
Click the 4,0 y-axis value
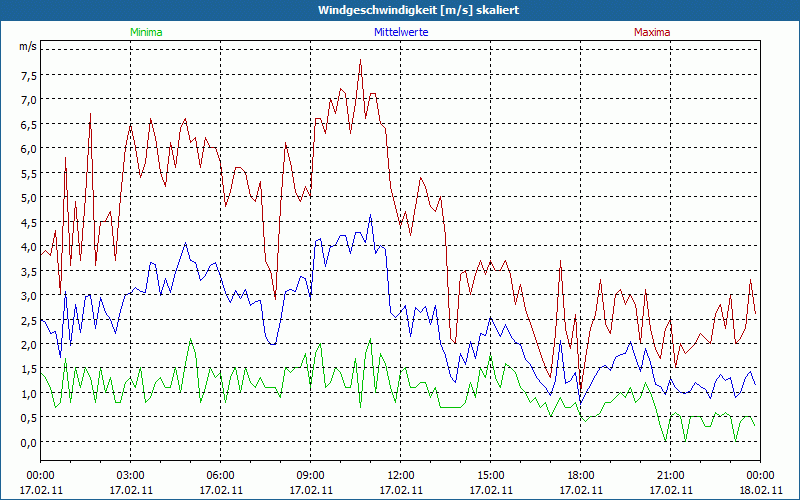click(29, 247)
